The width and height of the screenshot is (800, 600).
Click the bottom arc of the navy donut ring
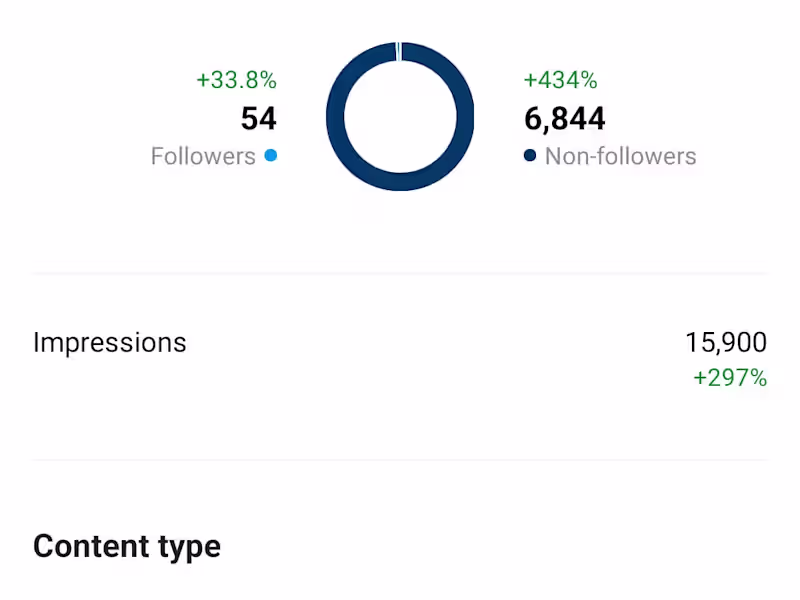pos(400,182)
